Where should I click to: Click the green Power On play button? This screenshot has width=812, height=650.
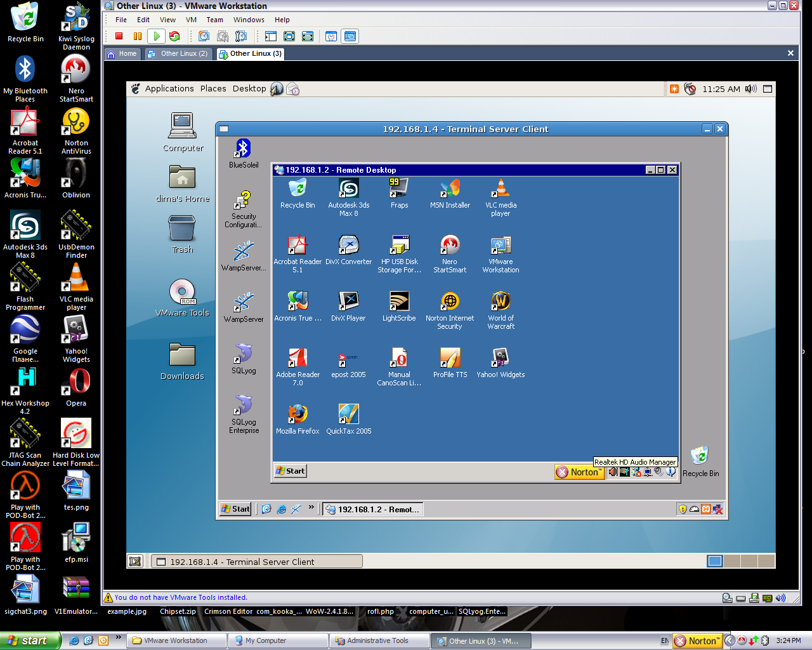[x=156, y=36]
